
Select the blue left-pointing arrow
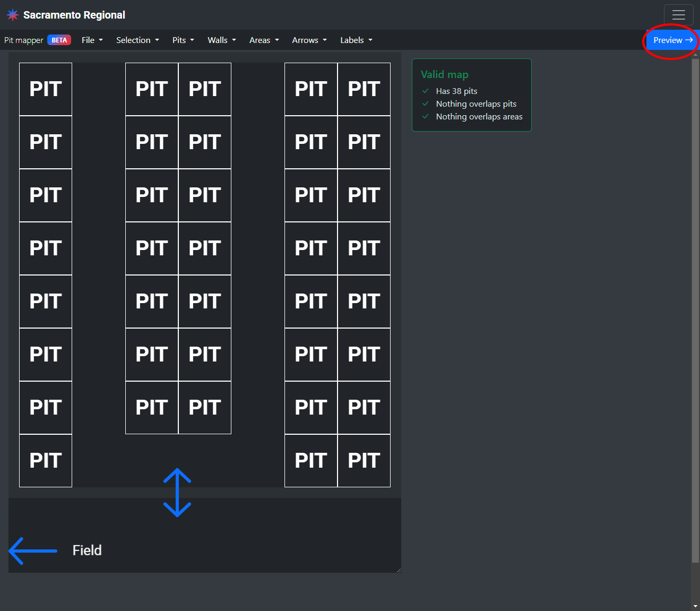(33, 550)
